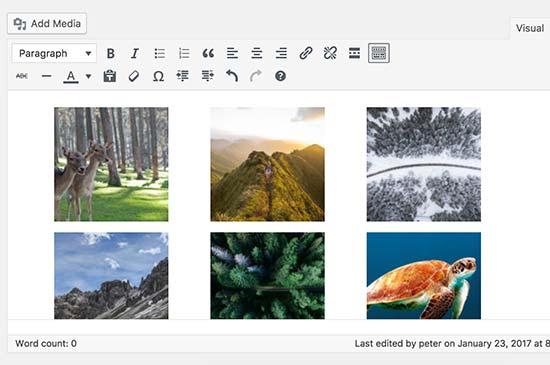Click the Add Media button
550x365 pixels.
[47, 23]
